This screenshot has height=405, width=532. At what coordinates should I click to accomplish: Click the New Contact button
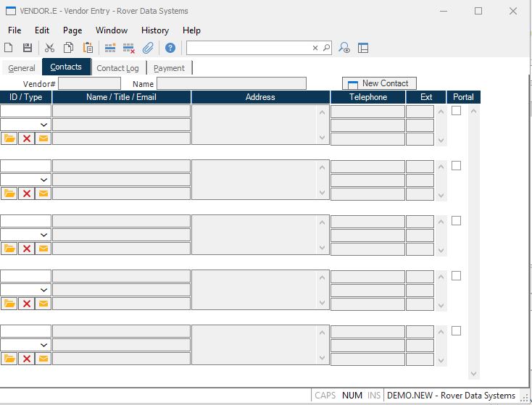click(379, 83)
